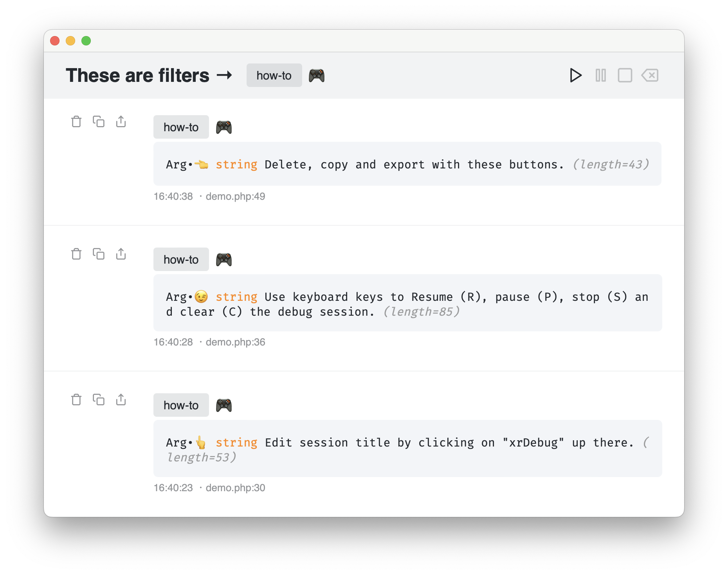Resume the debug session with the play icon
Viewport: 728px width, 575px height.
click(575, 75)
